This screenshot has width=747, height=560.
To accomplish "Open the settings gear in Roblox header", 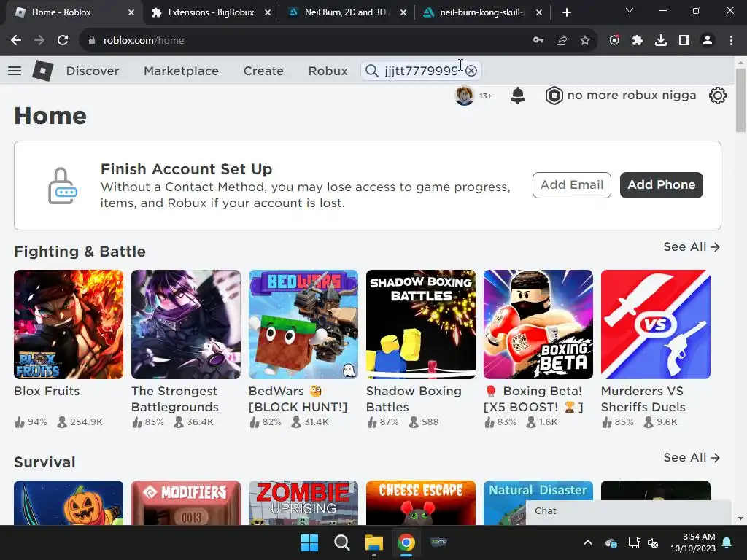I will pyautogui.click(x=718, y=96).
